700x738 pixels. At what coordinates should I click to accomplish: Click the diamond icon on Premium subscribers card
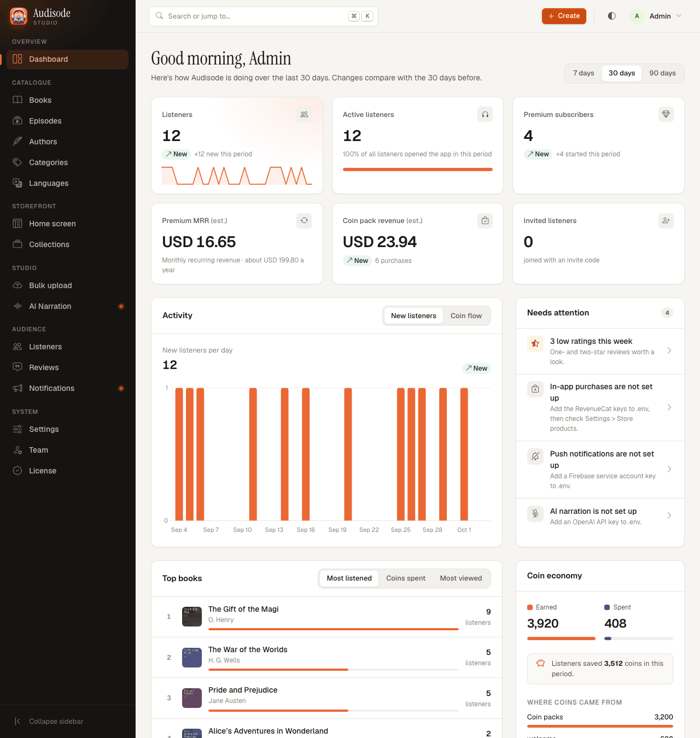[666, 114]
